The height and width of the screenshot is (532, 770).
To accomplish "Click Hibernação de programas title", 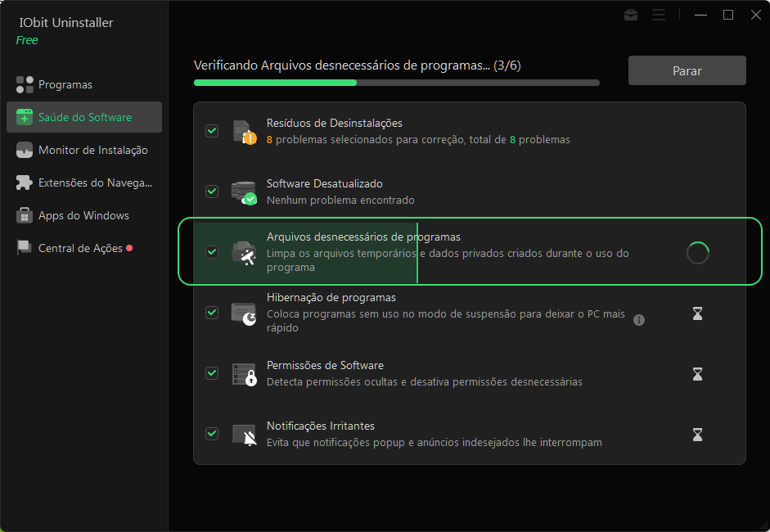I will pyautogui.click(x=331, y=297).
